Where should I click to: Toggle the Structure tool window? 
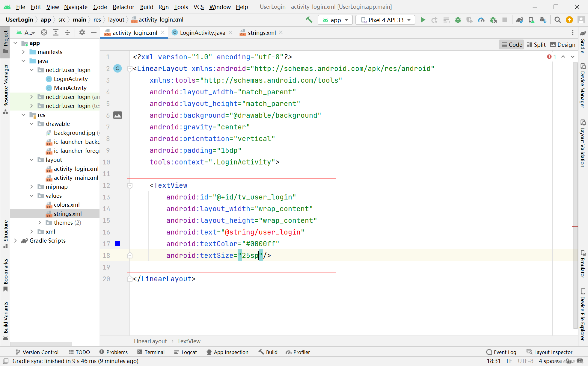(x=5, y=234)
